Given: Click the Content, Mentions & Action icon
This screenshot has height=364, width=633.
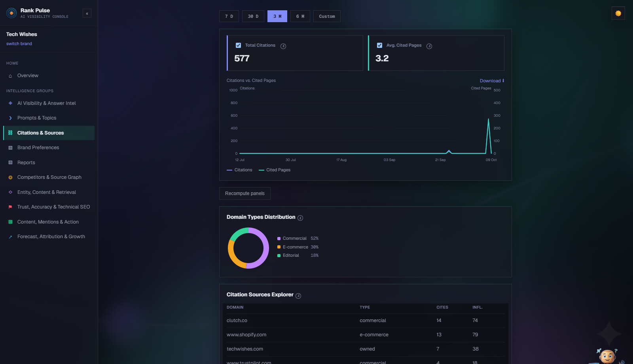Looking at the screenshot, I should tap(10, 222).
